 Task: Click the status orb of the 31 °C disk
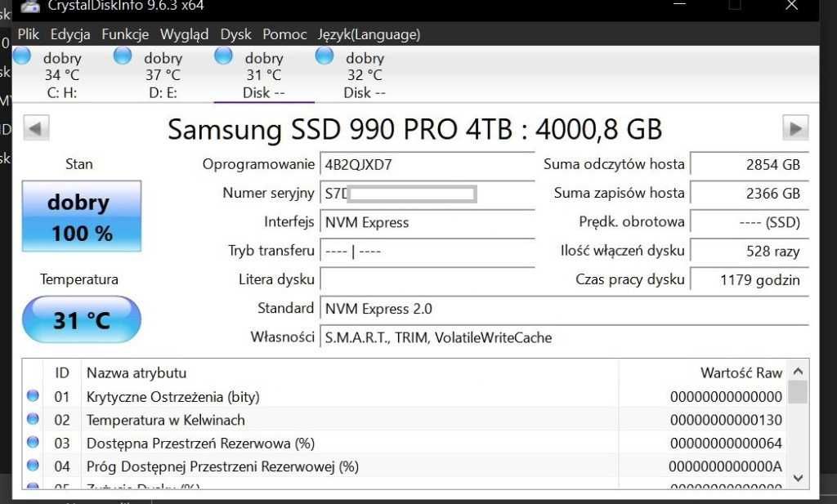point(223,56)
